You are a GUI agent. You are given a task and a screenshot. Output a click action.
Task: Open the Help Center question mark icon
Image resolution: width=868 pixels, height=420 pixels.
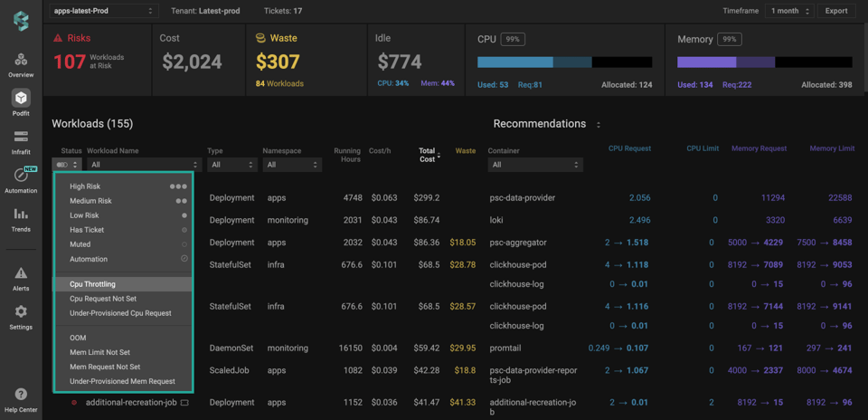click(21, 395)
